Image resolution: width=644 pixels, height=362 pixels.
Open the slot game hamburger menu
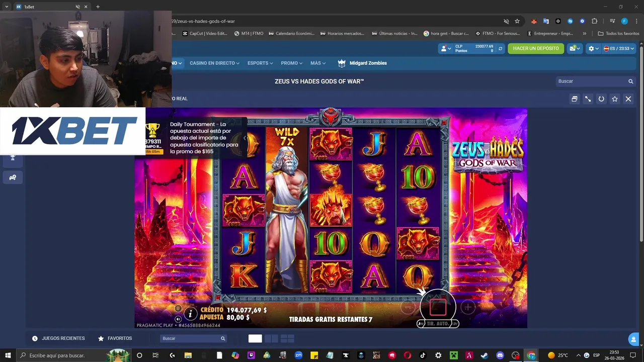[178, 309]
